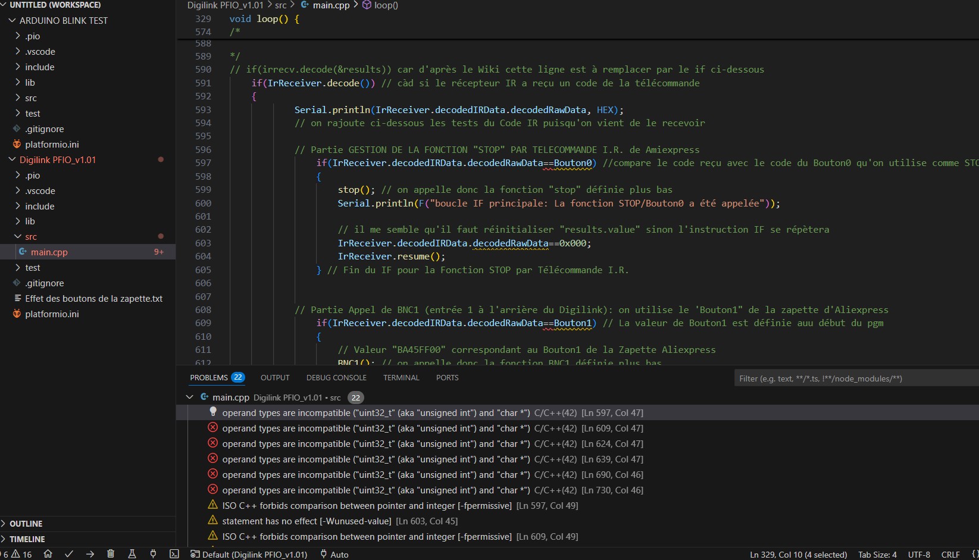
Task: Open the OUTPUT tab
Action: (x=275, y=378)
